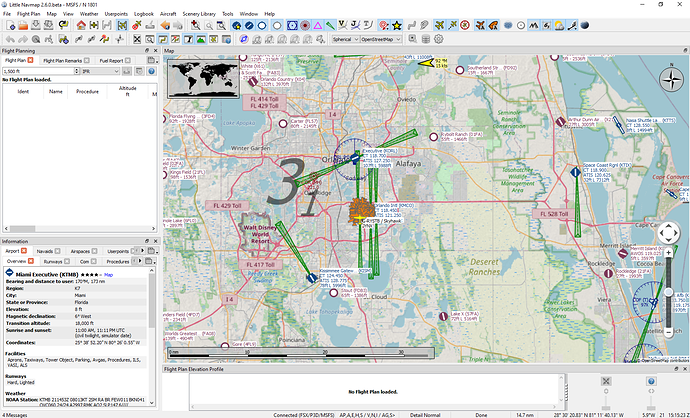Screen dimensions: 690x418
Task: Open the reset-all-for-new-flight tool
Action: (64, 26)
